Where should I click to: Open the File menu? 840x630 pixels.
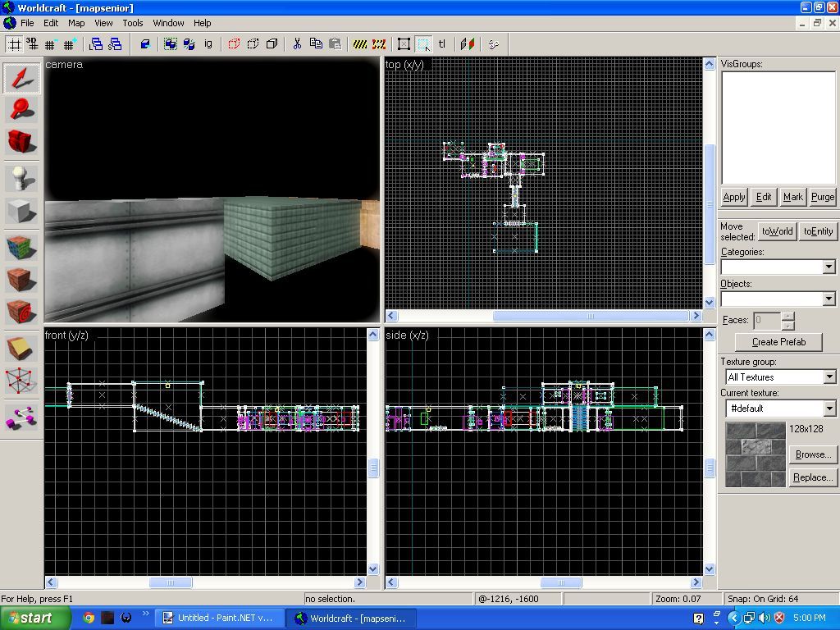tap(27, 23)
